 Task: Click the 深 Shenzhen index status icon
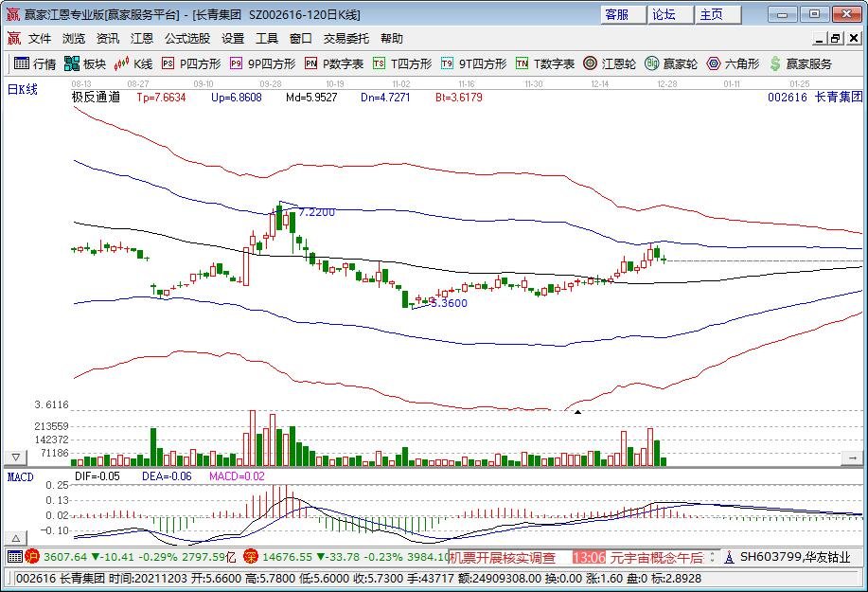tap(251, 557)
